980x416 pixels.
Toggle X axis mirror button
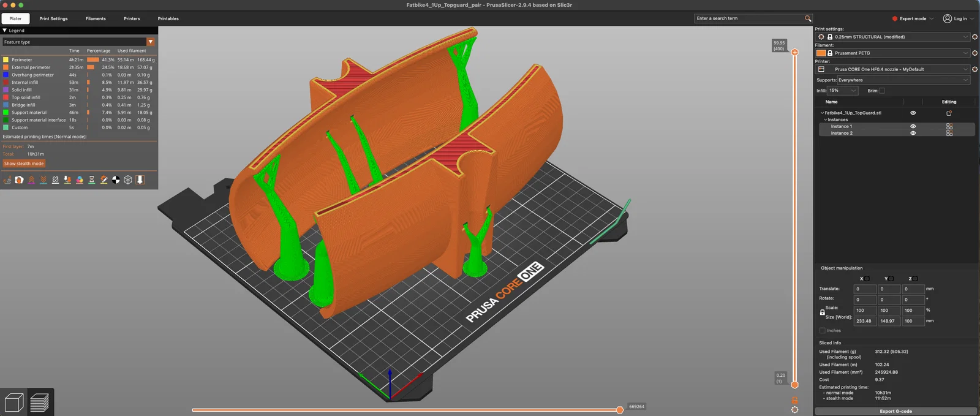(867, 279)
